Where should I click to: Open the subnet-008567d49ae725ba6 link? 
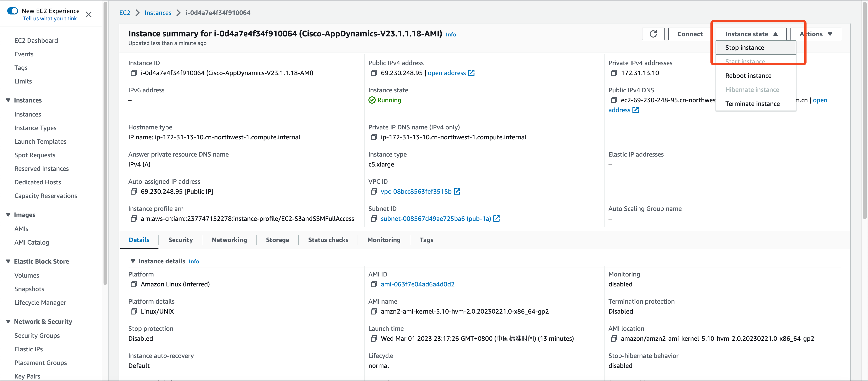pos(436,219)
